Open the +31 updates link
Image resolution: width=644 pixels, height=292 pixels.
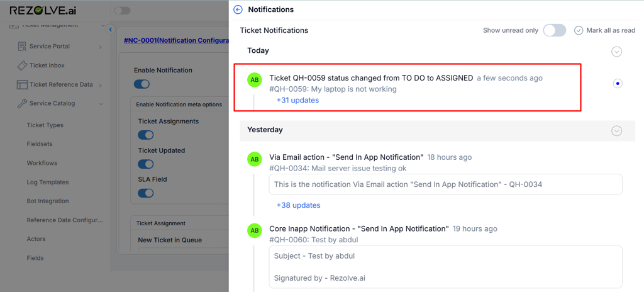[x=297, y=100]
